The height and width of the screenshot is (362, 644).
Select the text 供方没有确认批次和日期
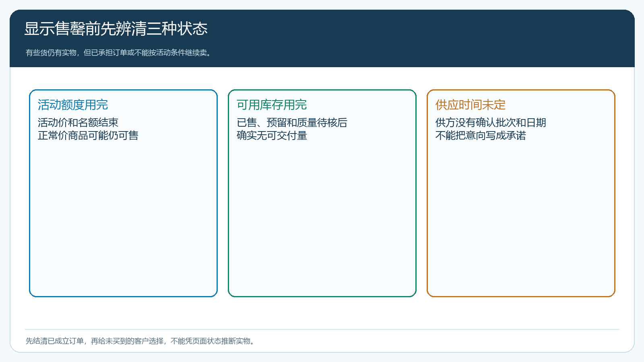[491, 123]
